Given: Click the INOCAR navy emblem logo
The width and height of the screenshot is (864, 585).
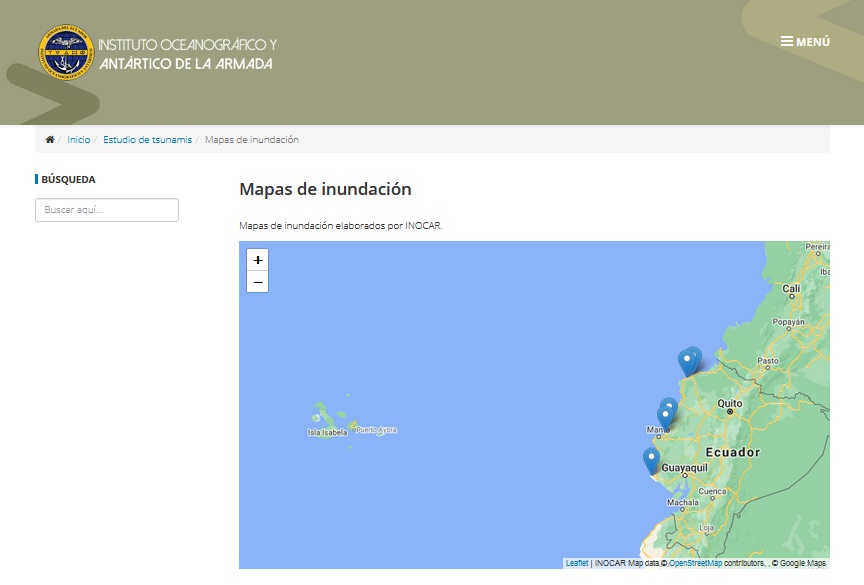Looking at the screenshot, I should (66, 53).
